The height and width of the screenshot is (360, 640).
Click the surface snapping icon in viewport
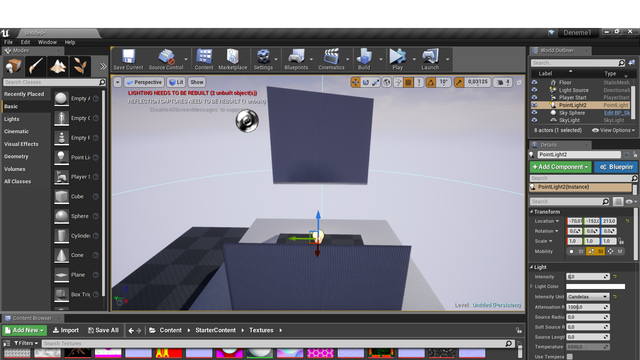tap(398, 82)
